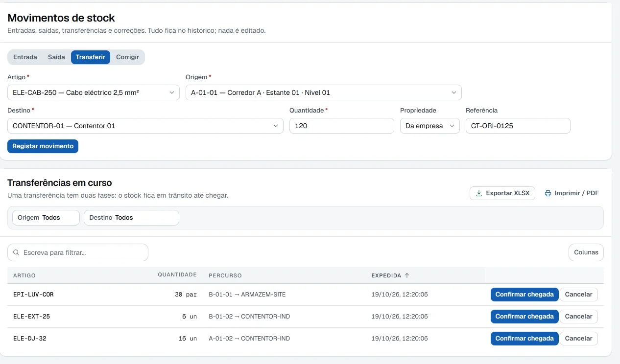The height and width of the screenshot is (364, 620).
Task: Click the quantity 6 un
Action: click(190, 317)
